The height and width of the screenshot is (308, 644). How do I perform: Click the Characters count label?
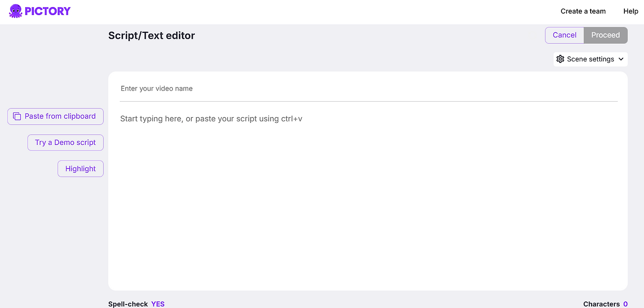pyautogui.click(x=601, y=304)
